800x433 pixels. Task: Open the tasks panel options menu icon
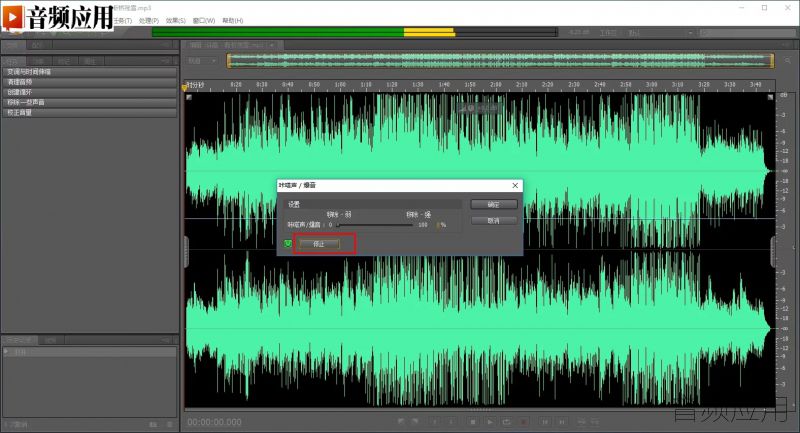[x=166, y=61]
